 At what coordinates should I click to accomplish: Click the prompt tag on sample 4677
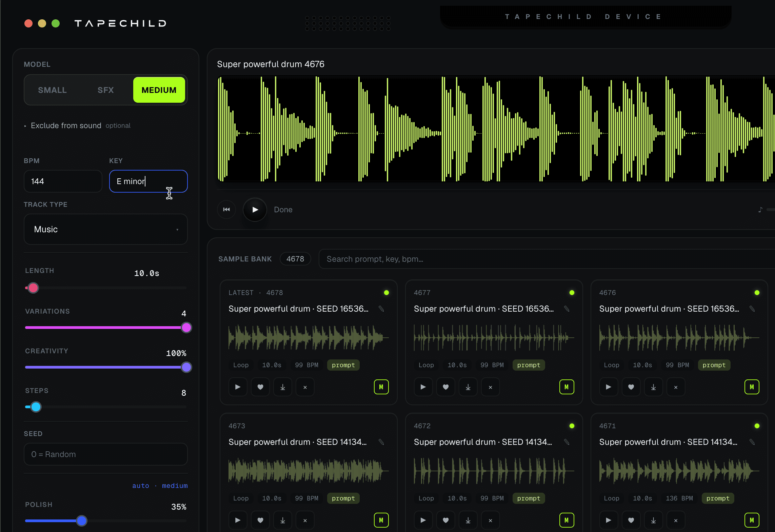[529, 365]
